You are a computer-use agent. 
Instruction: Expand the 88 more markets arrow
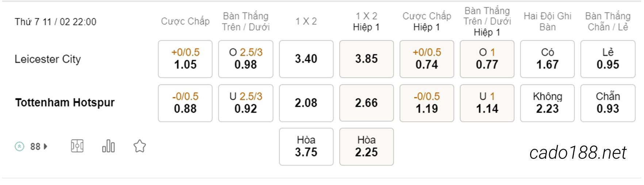46,147
